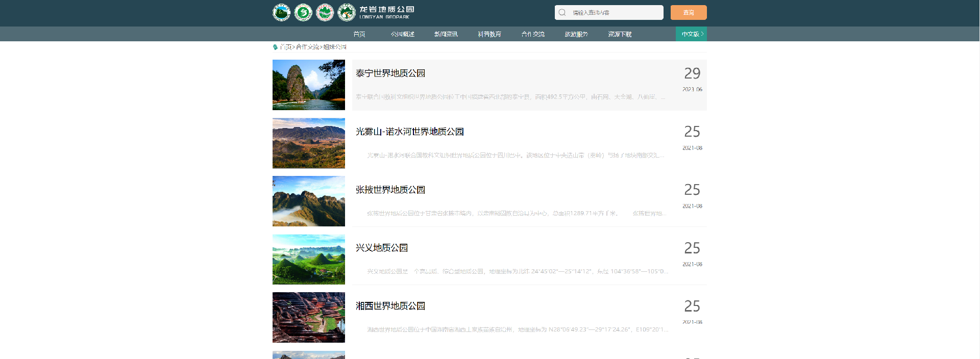This screenshot has height=359, width=980.
Task: Click the first circular logo in header
Action: point(281,12)
